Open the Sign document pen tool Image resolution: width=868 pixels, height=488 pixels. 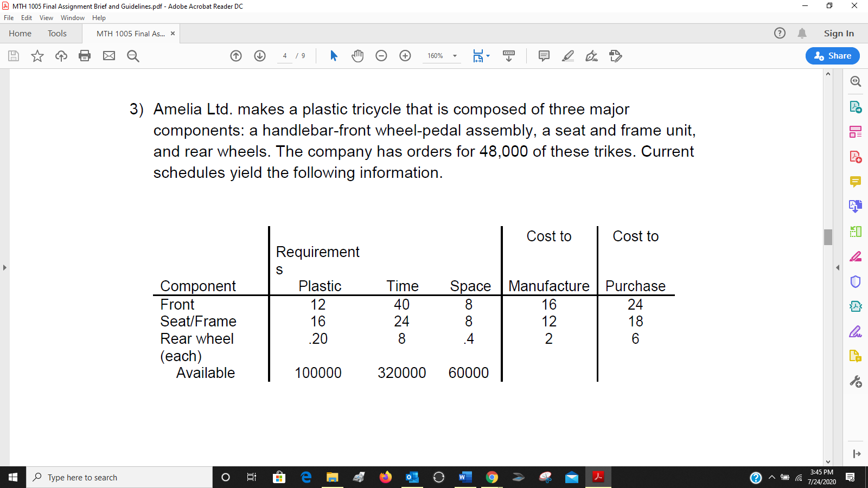(592, 56)
